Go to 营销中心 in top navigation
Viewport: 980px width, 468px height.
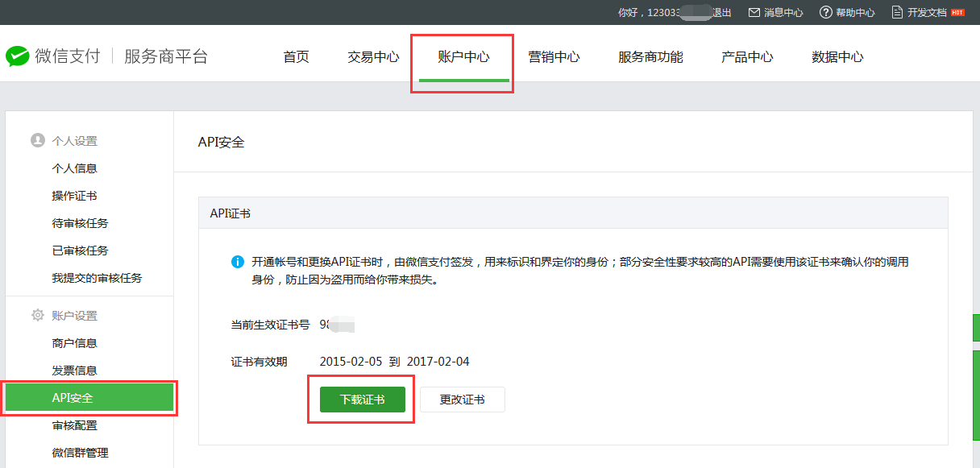[554, 57]
